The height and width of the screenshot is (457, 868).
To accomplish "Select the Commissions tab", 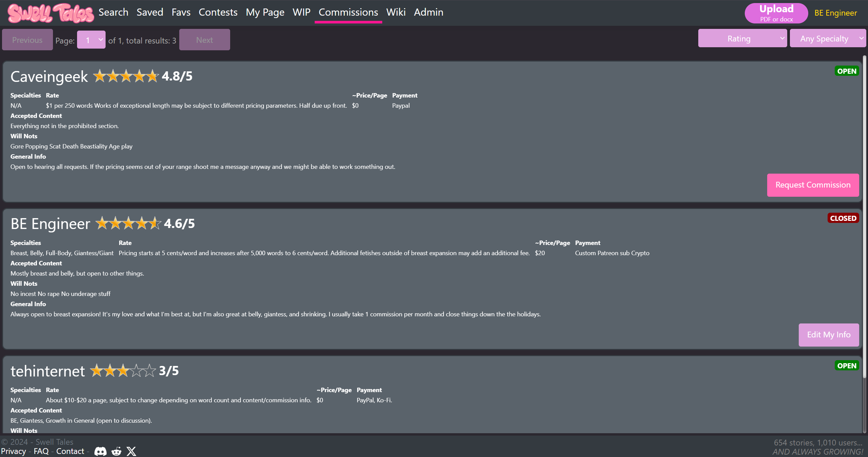I will [x=348, y=12].
